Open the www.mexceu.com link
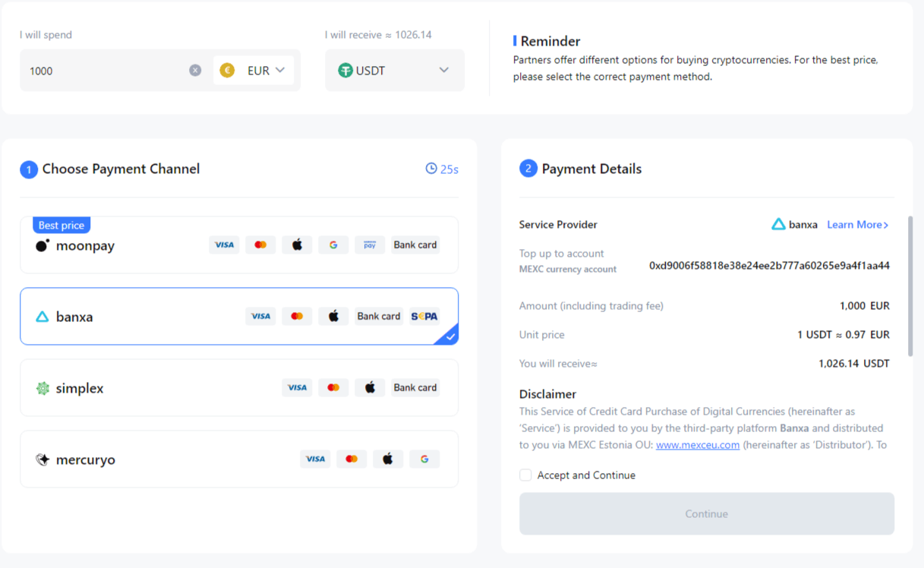This screenshot has width=924, height=568. [x=698, y=445]
